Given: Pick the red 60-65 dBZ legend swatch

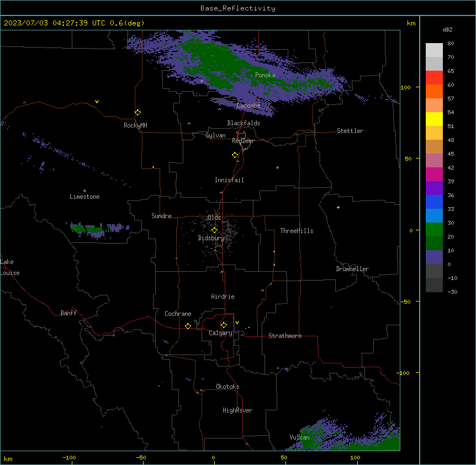Looking at the screenshot, I should tap(434, 77).
